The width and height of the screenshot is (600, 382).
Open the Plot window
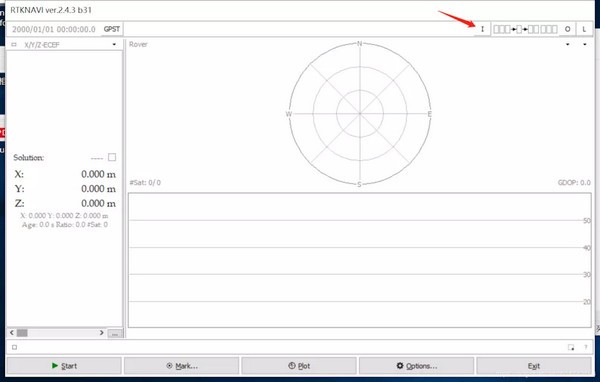tap(299, 366)
